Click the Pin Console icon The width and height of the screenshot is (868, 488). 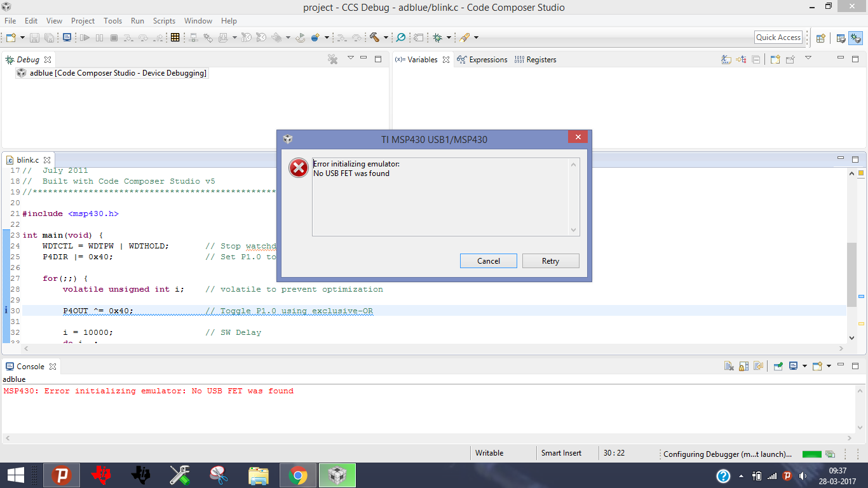pyautogui.click(x=778, y=366)
